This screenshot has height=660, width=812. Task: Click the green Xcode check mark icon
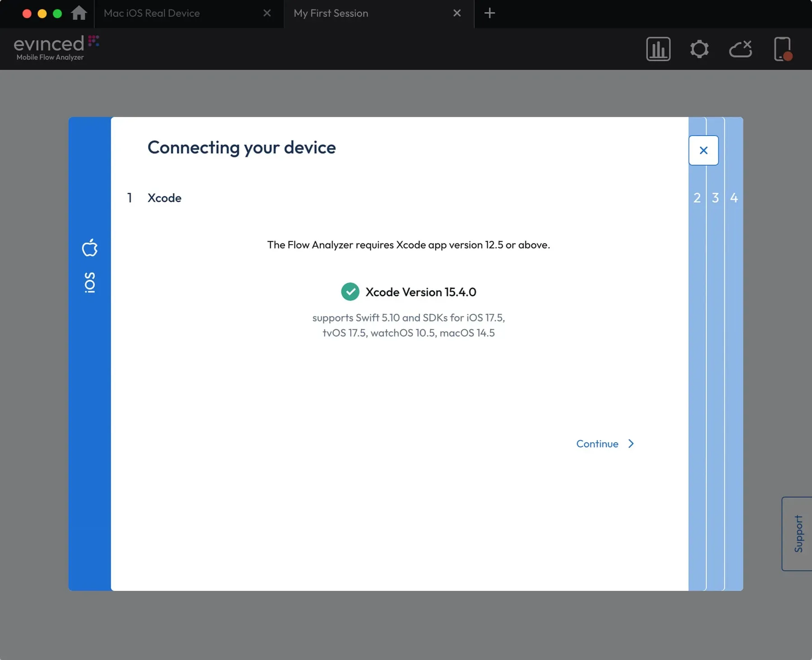(350, 292)
